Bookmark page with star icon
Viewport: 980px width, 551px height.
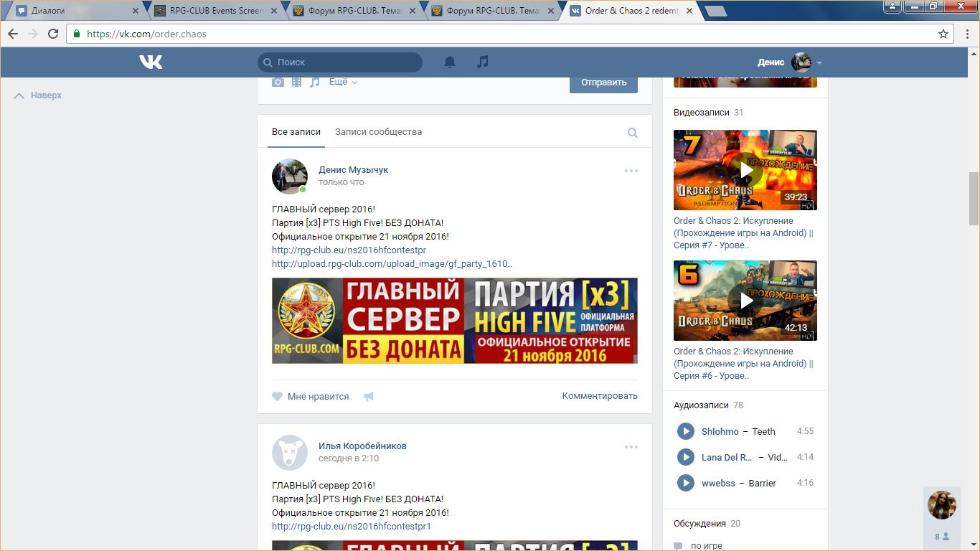[943, 34]
